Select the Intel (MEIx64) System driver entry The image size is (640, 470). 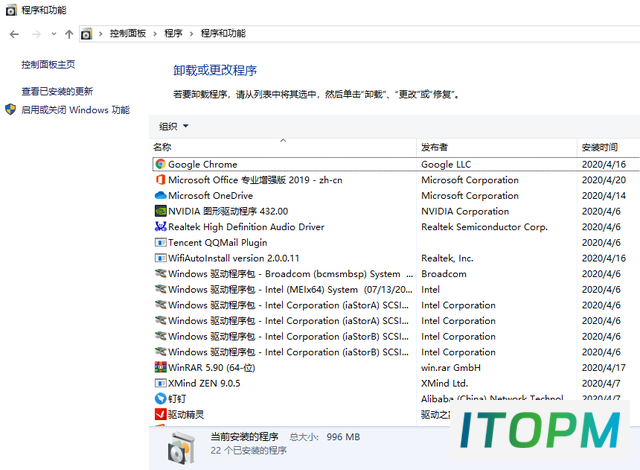(290, 289)
